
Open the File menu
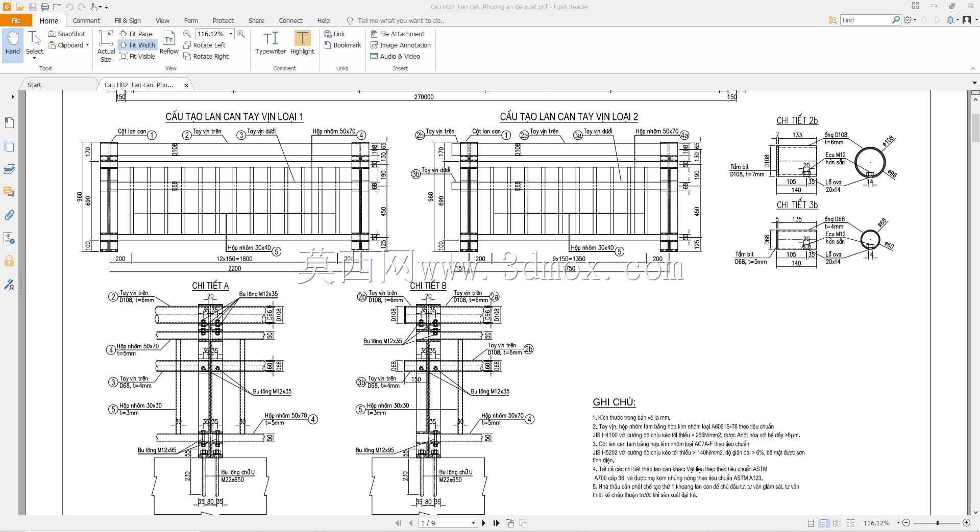point(16,20)
